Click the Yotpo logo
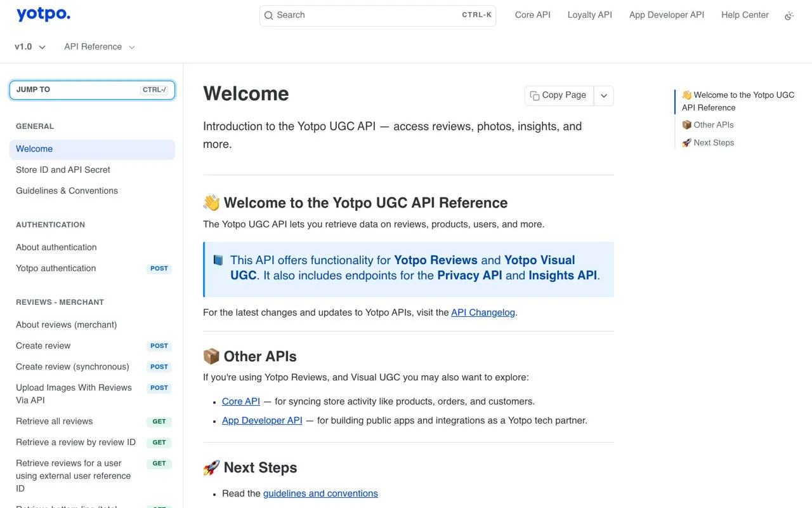Image resolution: width=812 pixels, height=508 pixels. [43, 15]
